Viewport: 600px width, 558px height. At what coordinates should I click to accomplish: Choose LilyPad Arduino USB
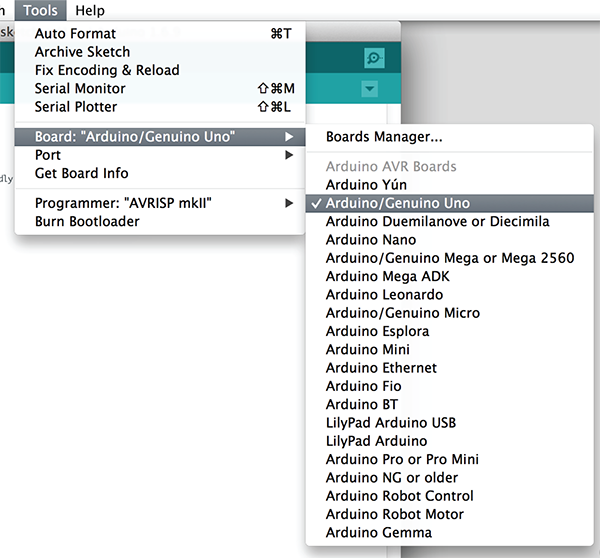coord(450,423)
